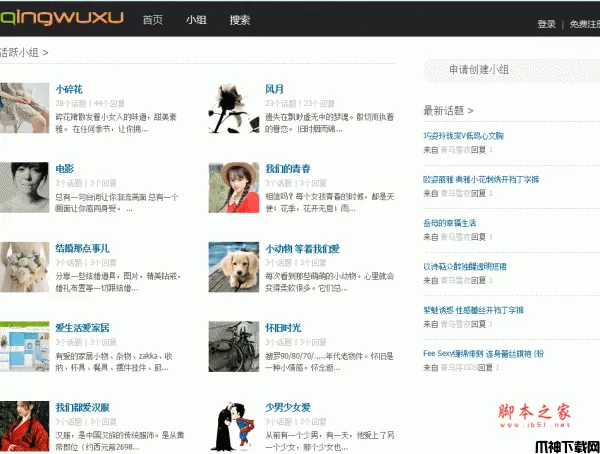This screenshot has width=600, height=454.
Task: Open topic Fee Sexy缠绵悱恻 连身蕾丝旗袍
Action: (483, 354)
